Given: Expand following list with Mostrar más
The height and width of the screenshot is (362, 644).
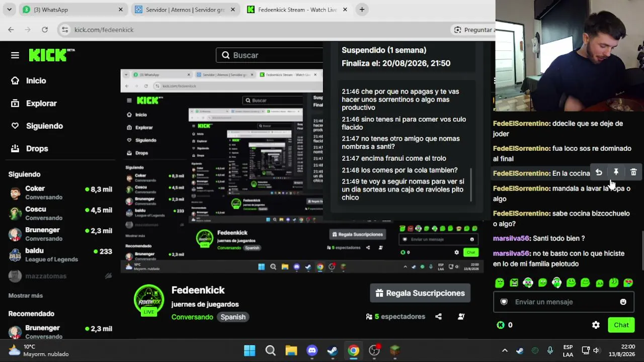Looking at the screenshot, I should (26, 296).
